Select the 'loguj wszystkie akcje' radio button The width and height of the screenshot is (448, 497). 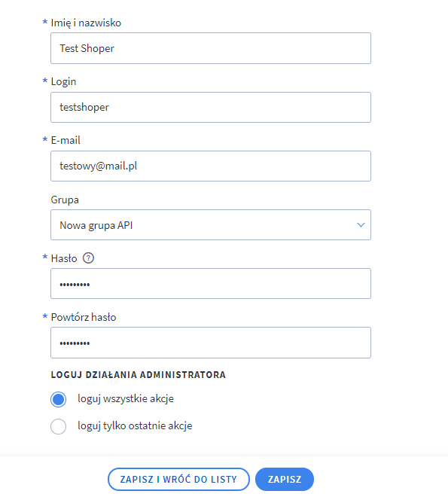tap(58, 399)
